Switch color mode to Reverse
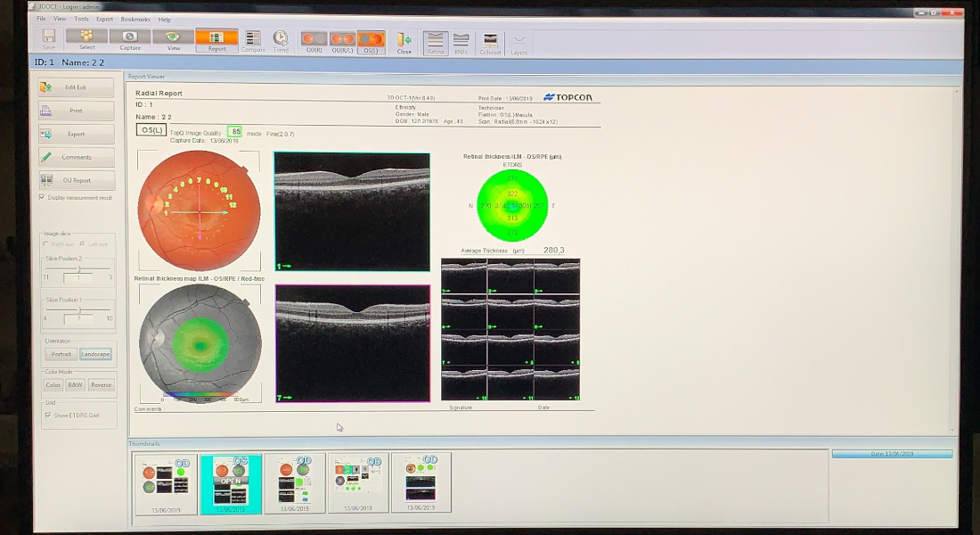 102,385
